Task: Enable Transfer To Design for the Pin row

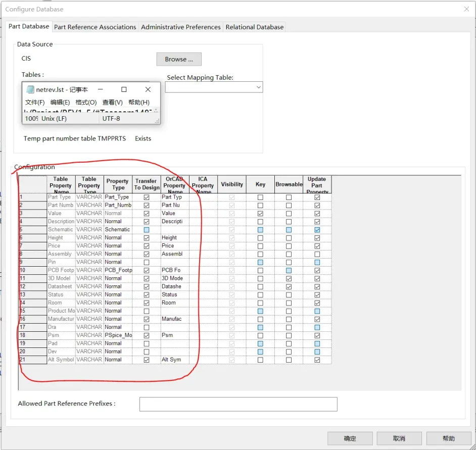Action: [x=146, y=262]
